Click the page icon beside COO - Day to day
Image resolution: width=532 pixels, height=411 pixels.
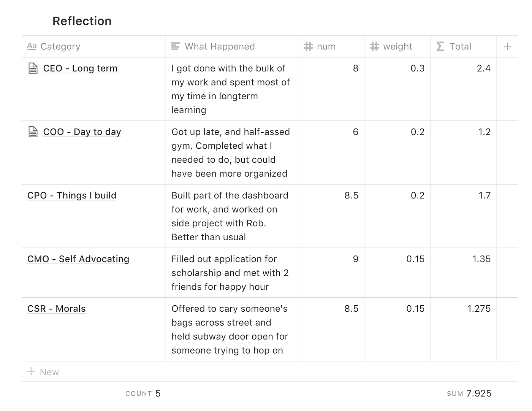click(x=32, y=132)
